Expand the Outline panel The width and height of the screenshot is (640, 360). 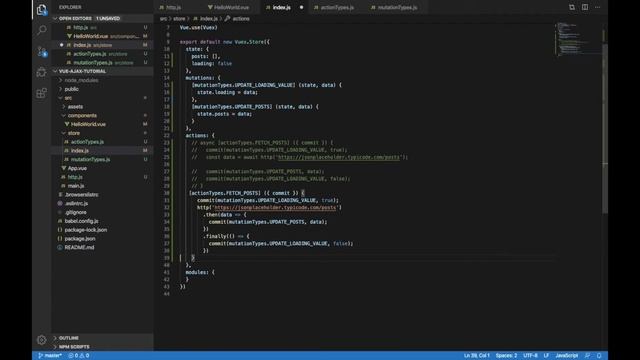102,338
